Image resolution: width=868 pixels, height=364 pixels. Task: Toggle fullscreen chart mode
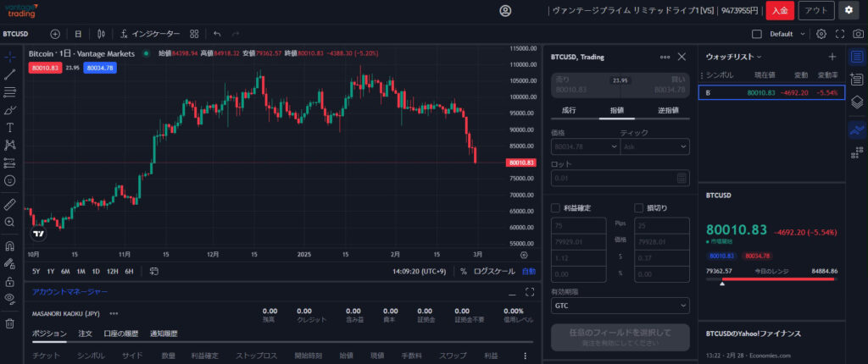pos(840,34)
